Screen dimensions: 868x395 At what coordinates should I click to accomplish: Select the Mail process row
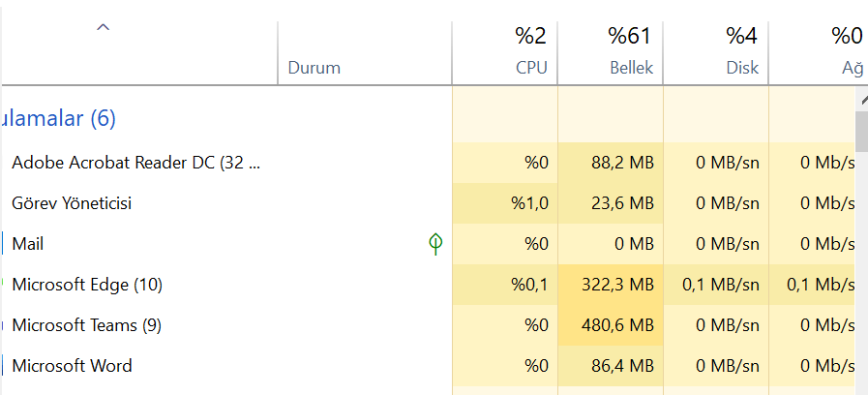28,244
